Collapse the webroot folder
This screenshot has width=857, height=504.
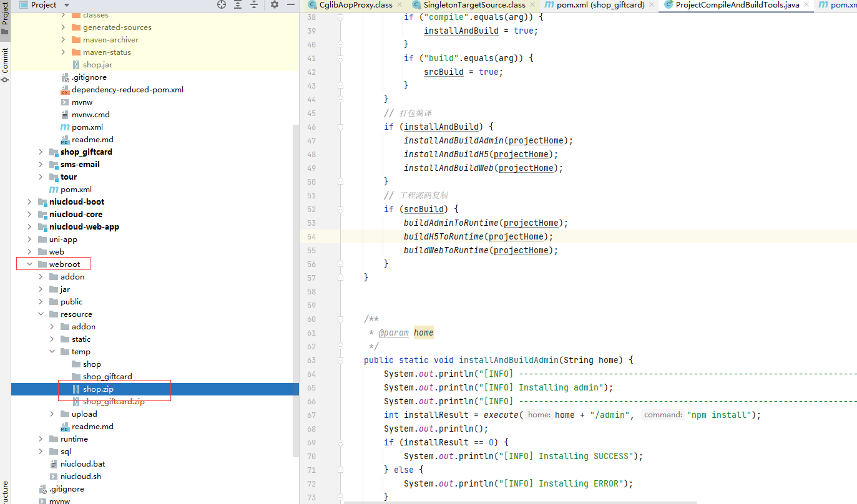pyautogui.click(x=30, y=264)
